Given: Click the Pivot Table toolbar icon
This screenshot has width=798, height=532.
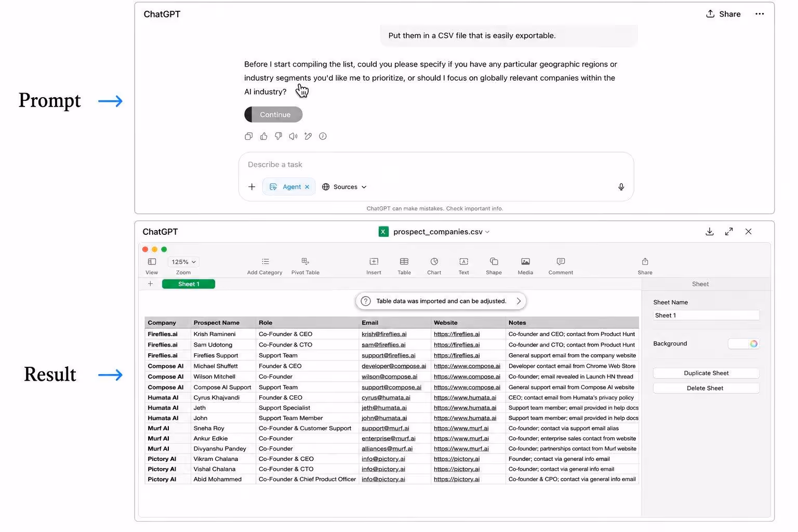Looking at the screenshot, I should tap(305, 261).
